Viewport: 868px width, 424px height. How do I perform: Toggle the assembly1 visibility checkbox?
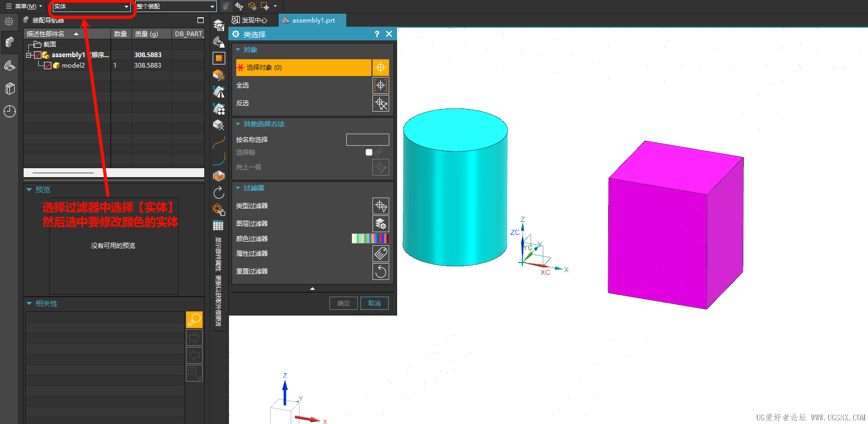[x=38, y=55]
